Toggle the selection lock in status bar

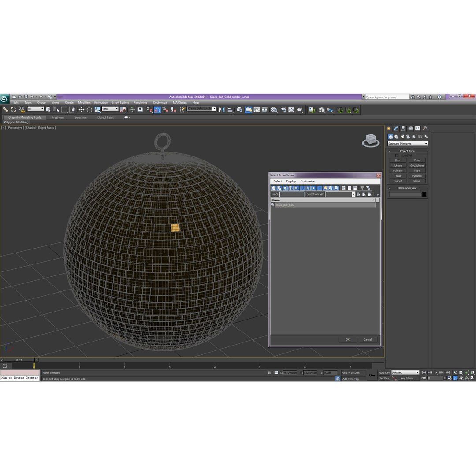269,372
